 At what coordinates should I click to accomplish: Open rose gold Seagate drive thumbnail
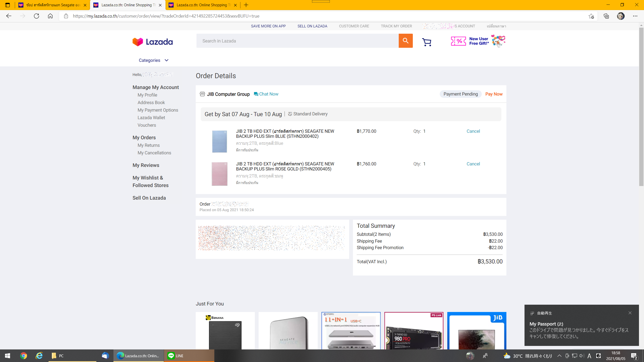point(219,174)
